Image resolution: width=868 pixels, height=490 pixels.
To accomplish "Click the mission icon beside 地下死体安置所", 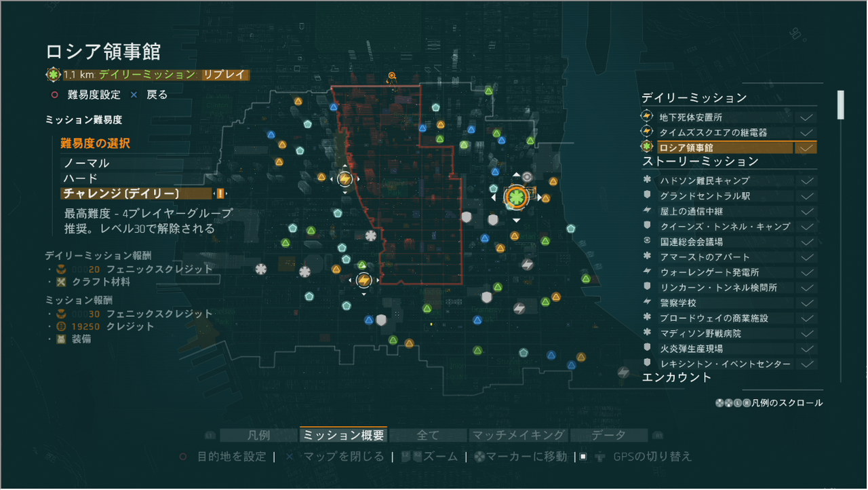I will click(647, 117).
